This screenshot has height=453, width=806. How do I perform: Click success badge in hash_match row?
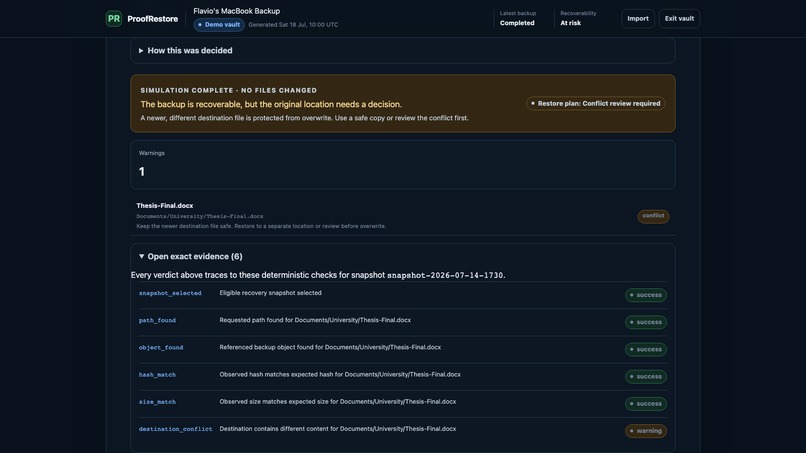pyautogui.click(x=646, y=377)
